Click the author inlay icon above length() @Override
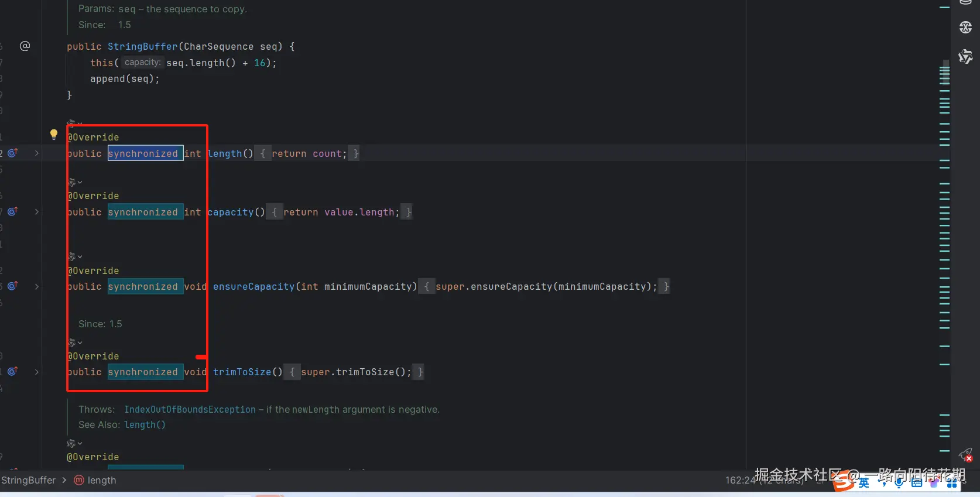 (71, 124)
